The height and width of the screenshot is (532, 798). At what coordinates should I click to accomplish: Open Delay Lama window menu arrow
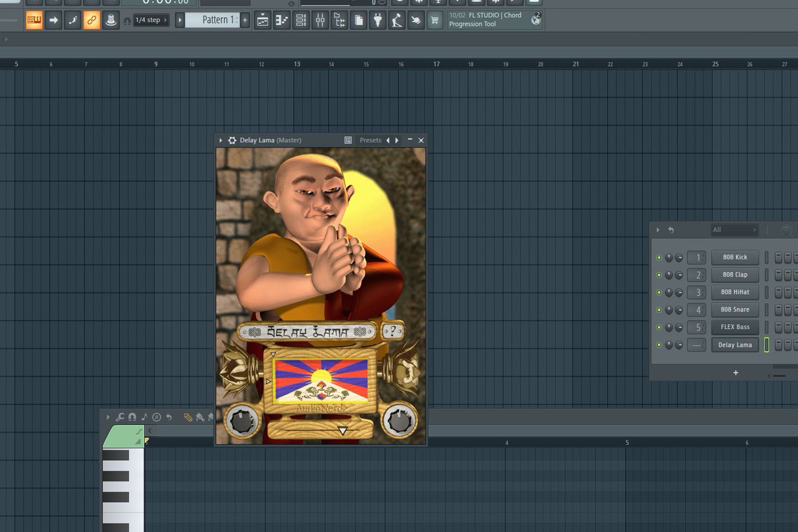point(221,140)
